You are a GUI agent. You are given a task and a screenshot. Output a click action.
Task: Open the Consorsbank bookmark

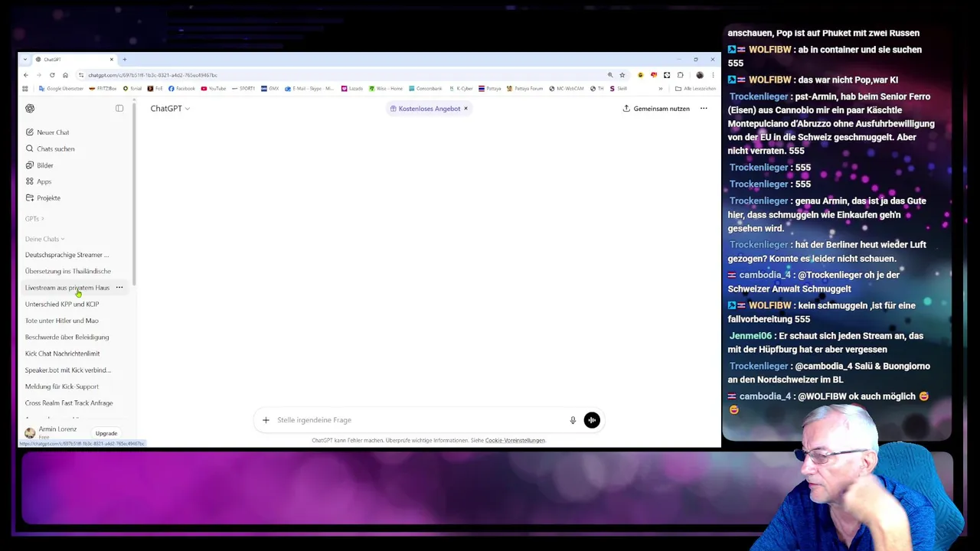[x=426, y=89]
